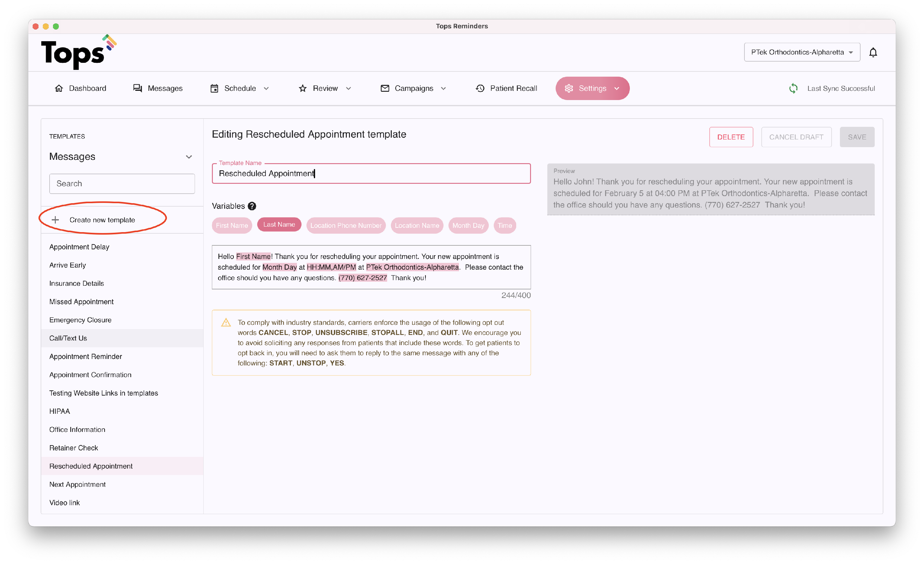The height and width of the screenshot is (564, 924).
Task: Click the Variables help question-mark icon
Action: point(252,206)
